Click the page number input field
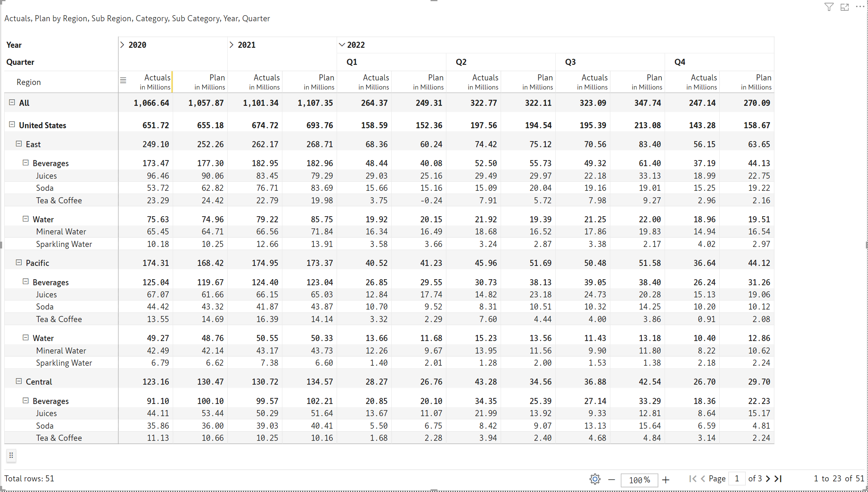The height and width of the screenshot is (492, 868). (x=737, y=479)
